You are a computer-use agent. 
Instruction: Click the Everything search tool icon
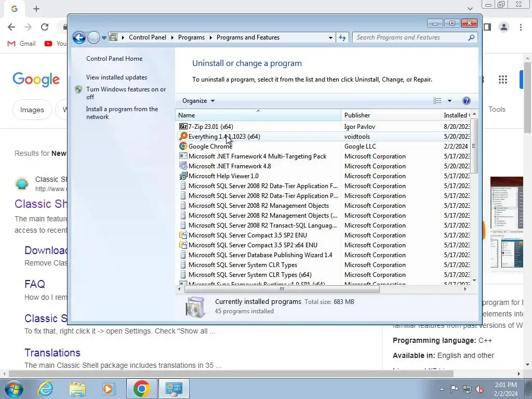pos(183,137)
